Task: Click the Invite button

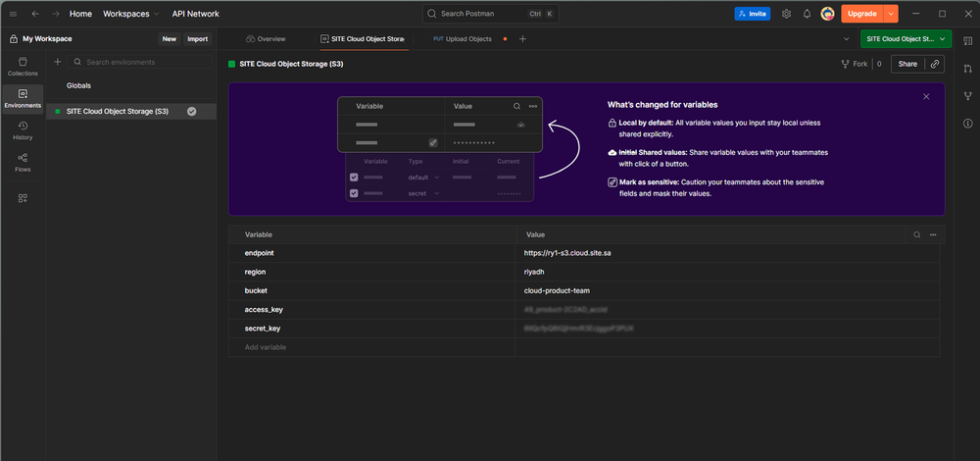Action: (x=753, y=14)
